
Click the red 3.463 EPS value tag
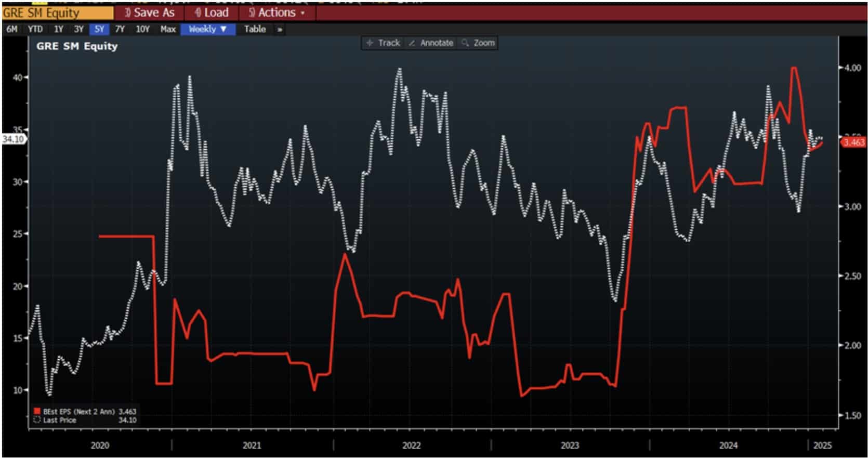pyautogui.click(x=853, y=142)
